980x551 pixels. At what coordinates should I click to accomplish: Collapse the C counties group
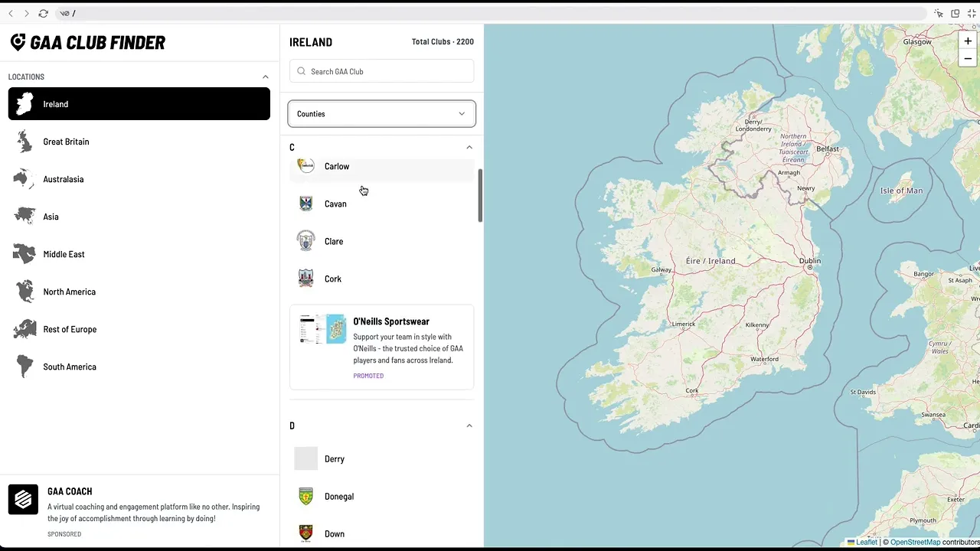469,147
